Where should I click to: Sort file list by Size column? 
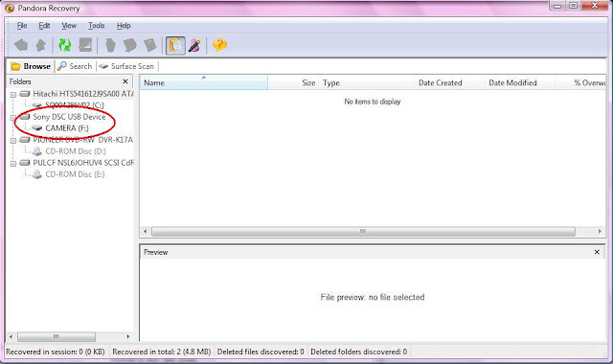pyautogui.click(x=293, y=82)
